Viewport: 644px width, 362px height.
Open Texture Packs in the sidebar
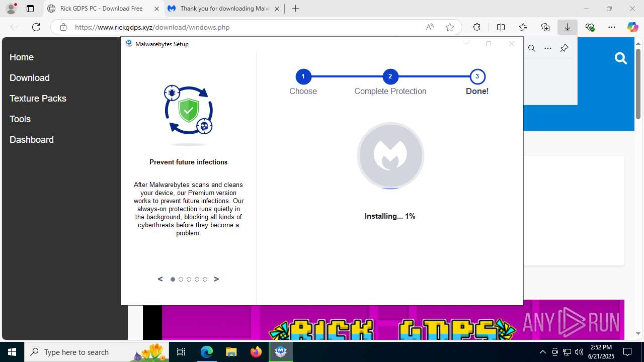pyautogui.click(x=38, y=99)
